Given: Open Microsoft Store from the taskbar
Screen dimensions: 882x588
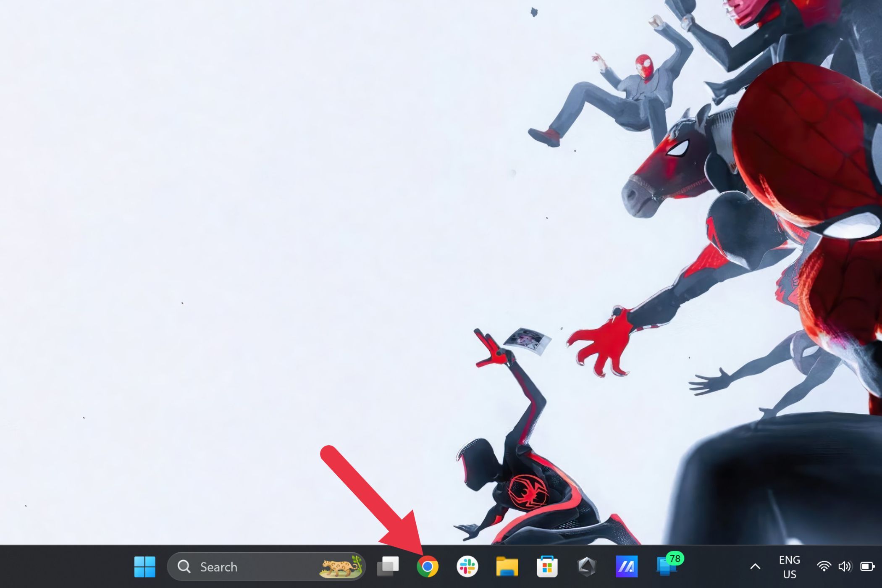Looking at the screenshot, I should pyautogui.click(x=547, y=567).
